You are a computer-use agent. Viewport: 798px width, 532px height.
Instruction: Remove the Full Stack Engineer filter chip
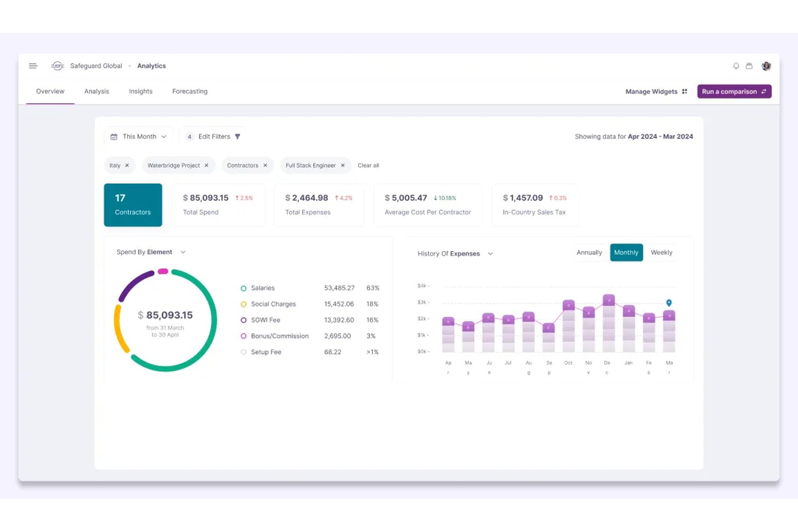click(343, 165)
